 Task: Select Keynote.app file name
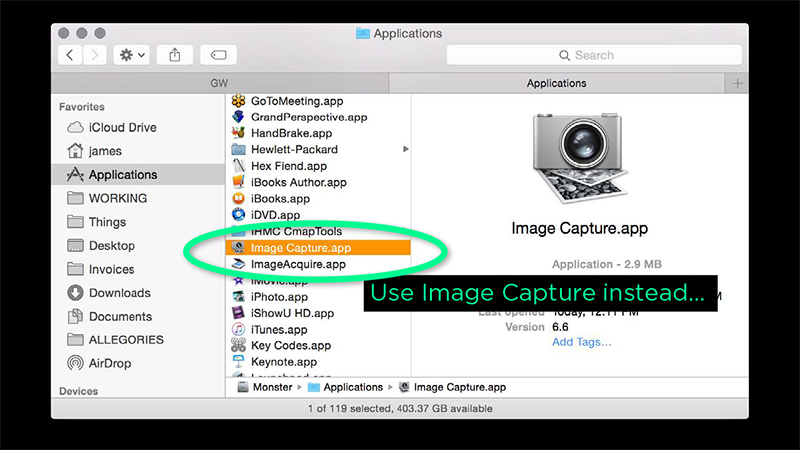pyautogui.click(x=284, y=362)
